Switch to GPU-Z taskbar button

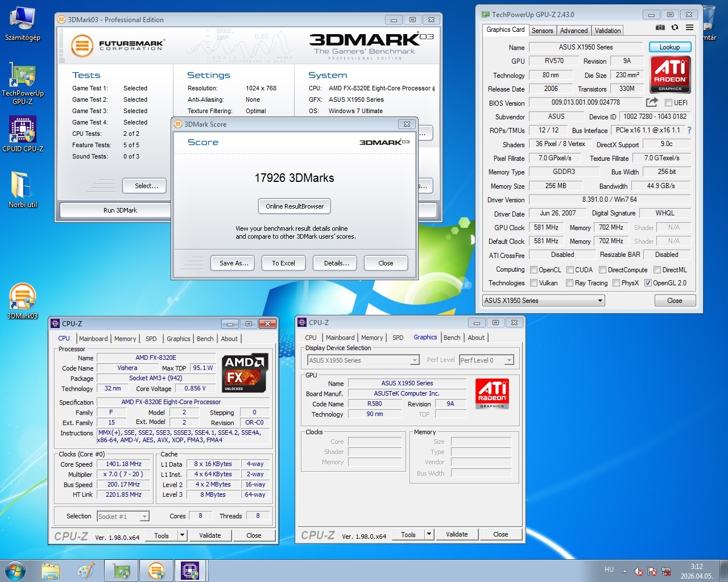(121, 571)
